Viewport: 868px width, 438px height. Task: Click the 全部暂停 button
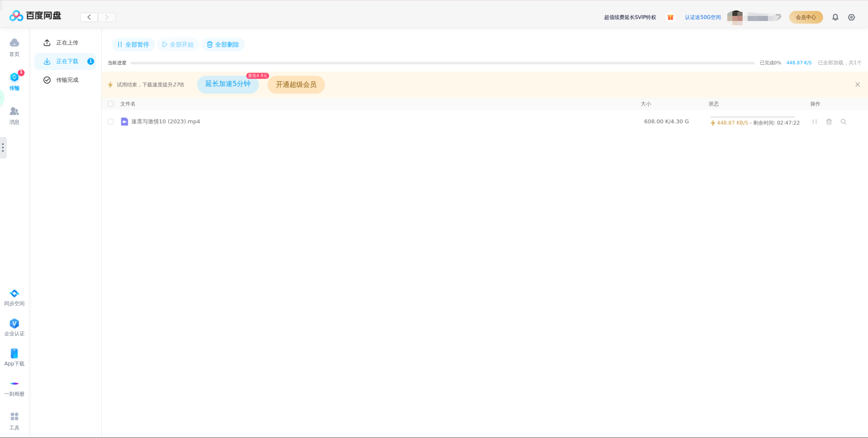pos(133,45)
